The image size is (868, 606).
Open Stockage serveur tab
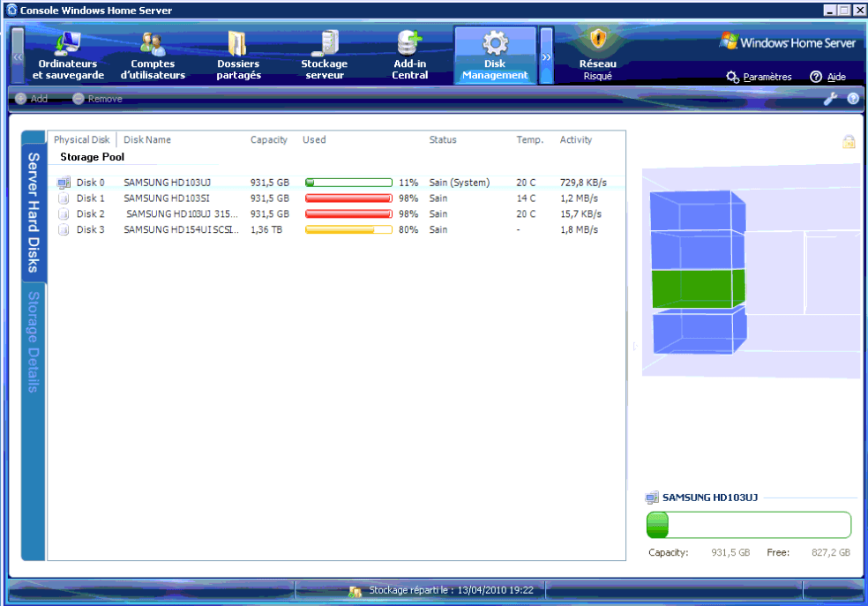[x=325, y=56]
